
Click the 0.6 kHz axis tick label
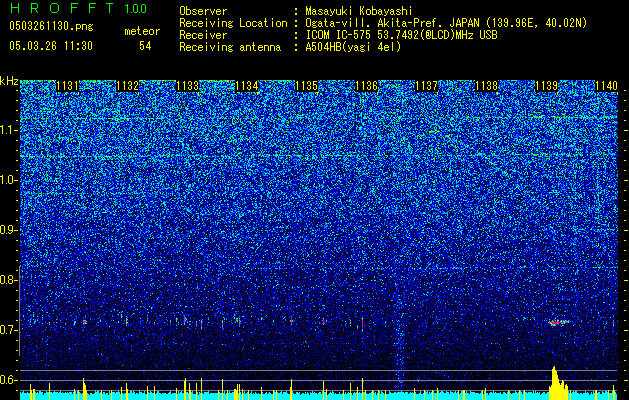8,380
